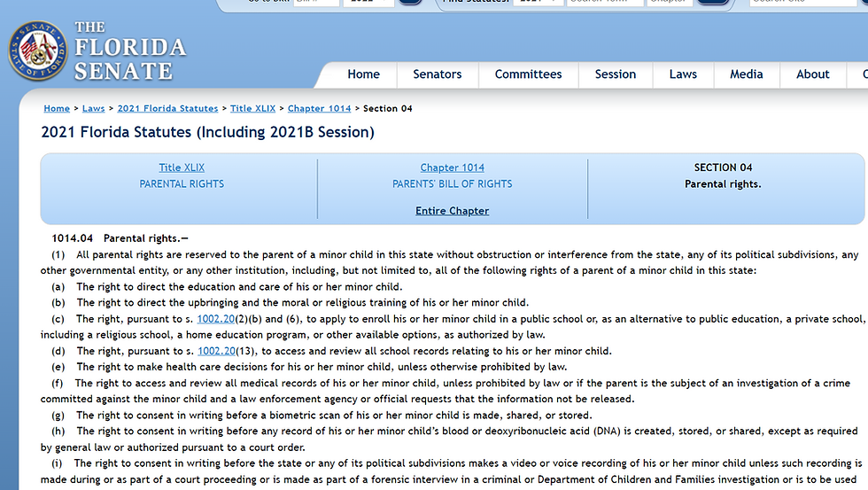
Task: Open the About navigation tab
Action: 813,74
